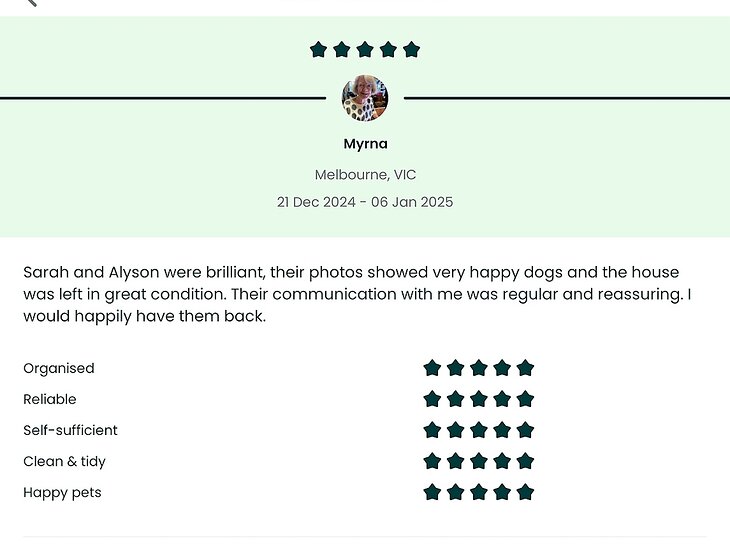The width and height of the screenshot is (730, 560).
Task: Click the Melbourne, VIC location text
Action: tap(365, 175)
